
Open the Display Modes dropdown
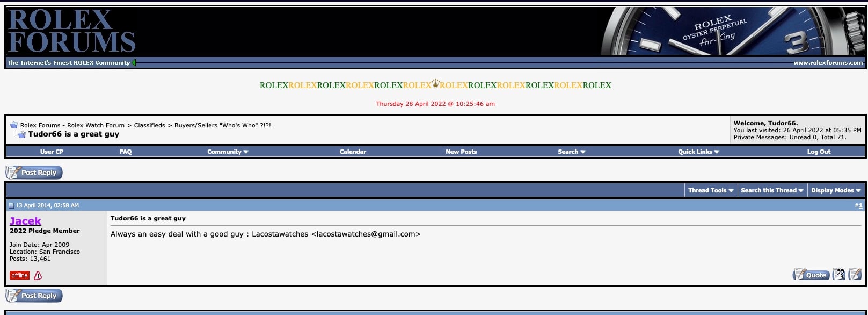click(x=835, y=190)
